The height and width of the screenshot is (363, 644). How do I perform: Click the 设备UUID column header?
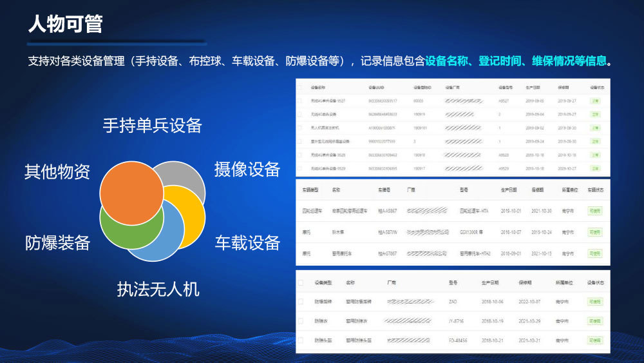(x=377, y=86)
